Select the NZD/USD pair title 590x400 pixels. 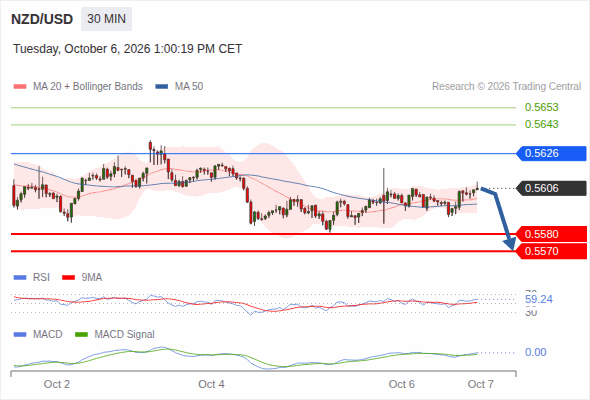tap(42, 19)
